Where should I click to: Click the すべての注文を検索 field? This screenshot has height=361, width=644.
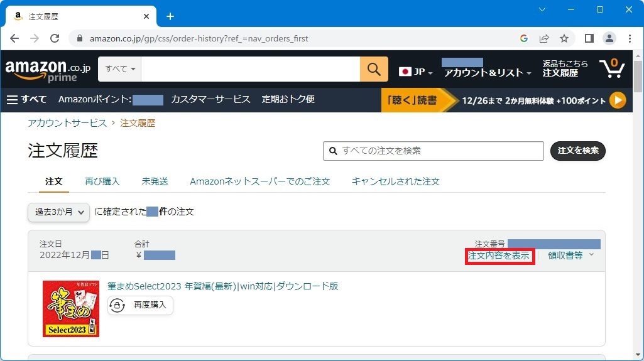pyautogui.click(x=434, y=151)
